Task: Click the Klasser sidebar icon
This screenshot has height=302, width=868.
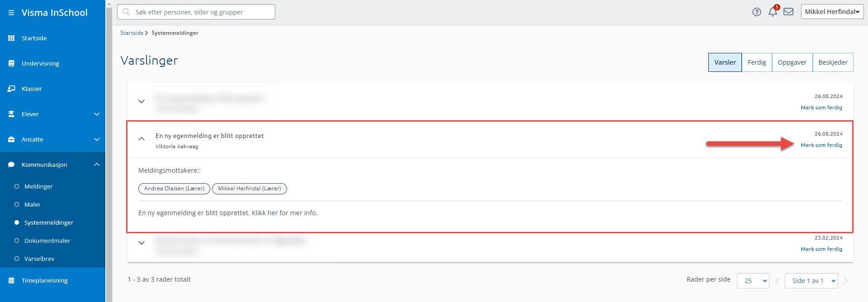Action: [11, 89]
